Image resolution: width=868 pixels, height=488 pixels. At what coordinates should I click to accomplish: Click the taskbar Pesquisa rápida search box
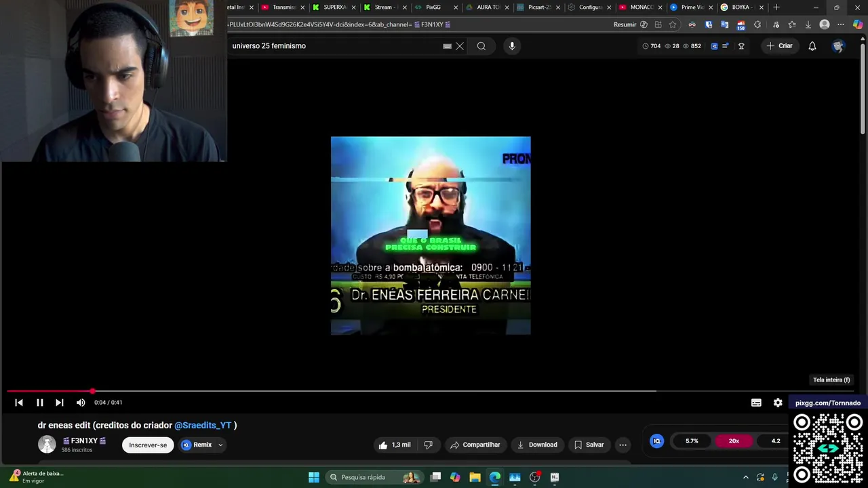click(x=374, y=477)
